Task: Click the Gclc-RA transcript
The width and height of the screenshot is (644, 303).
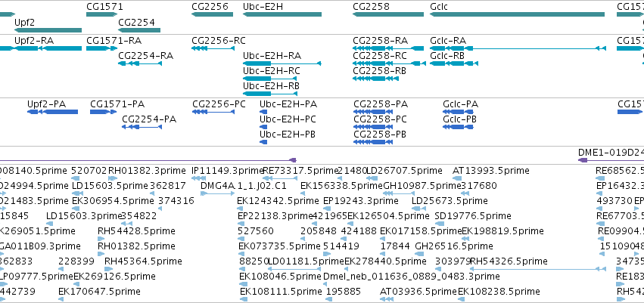Action: point(518,48)
